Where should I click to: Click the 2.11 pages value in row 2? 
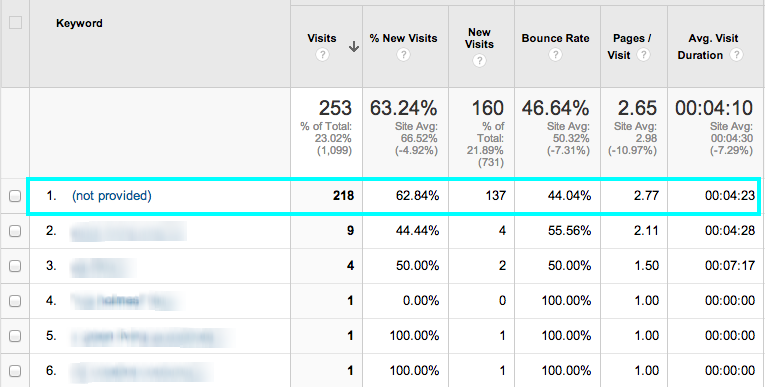click(x=646, y=231)
